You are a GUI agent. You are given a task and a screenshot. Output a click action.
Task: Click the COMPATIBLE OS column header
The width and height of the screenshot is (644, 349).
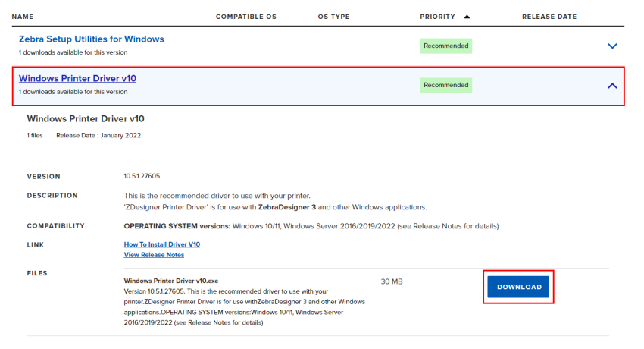point(246,17)
